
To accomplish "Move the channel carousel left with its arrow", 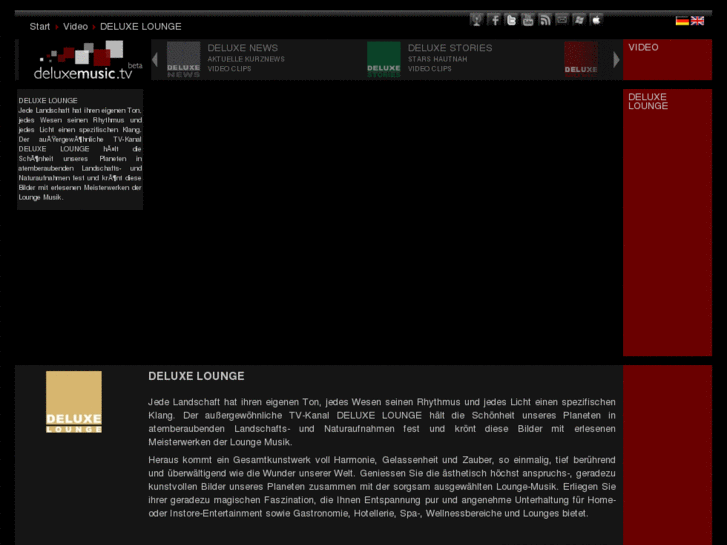I will pos(155,59).
